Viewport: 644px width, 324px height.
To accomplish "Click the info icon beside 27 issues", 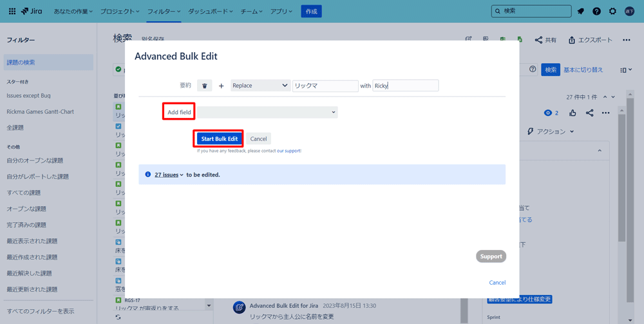I will pos(148,175).
